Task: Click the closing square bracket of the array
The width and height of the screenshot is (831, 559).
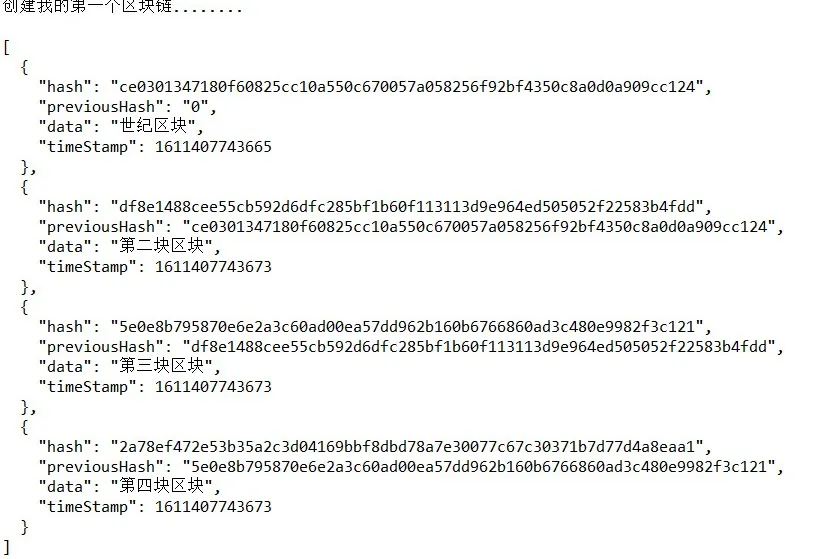Action: [6, 547]
